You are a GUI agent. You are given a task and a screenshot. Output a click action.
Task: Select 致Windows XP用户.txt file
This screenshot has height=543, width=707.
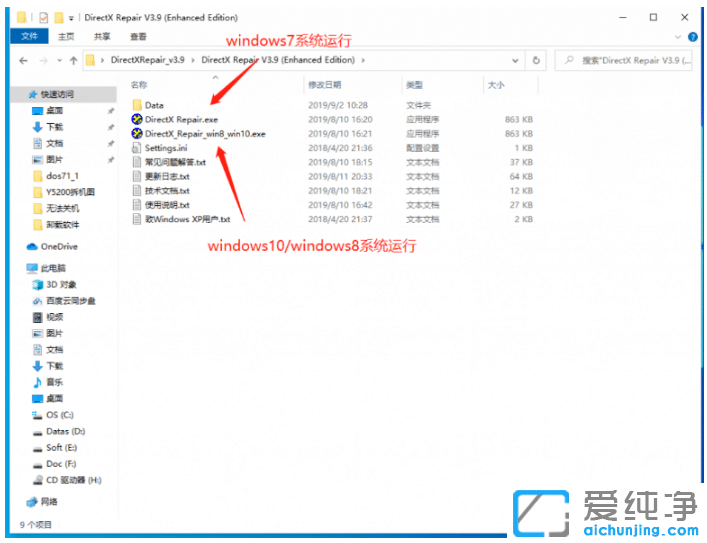click(188, 219)
